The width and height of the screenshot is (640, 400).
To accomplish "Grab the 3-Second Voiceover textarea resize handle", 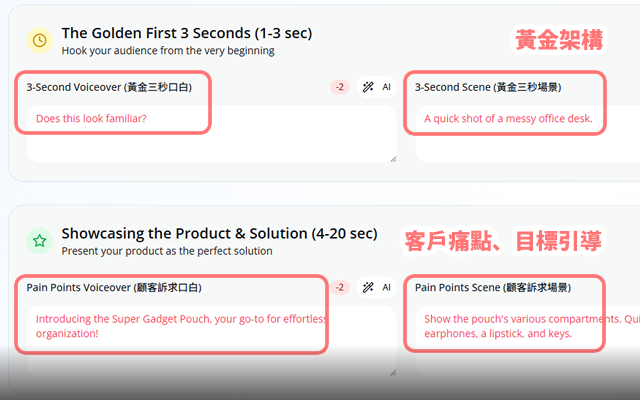I will 392,157.
